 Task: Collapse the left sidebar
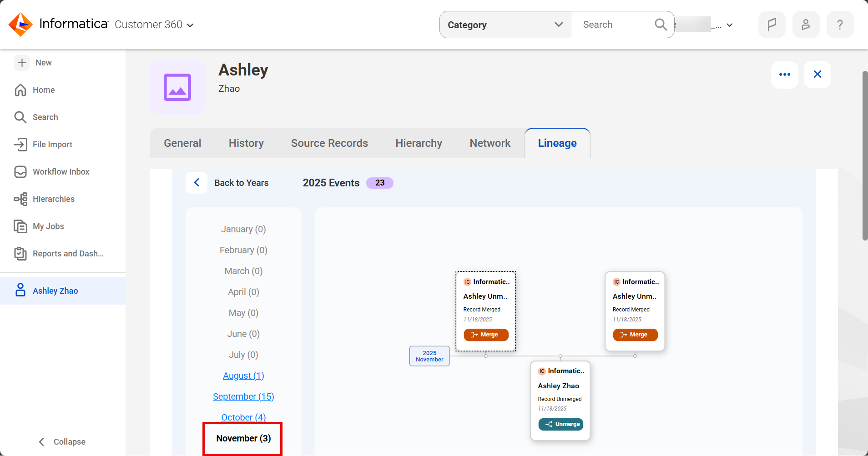click(62, 441)
